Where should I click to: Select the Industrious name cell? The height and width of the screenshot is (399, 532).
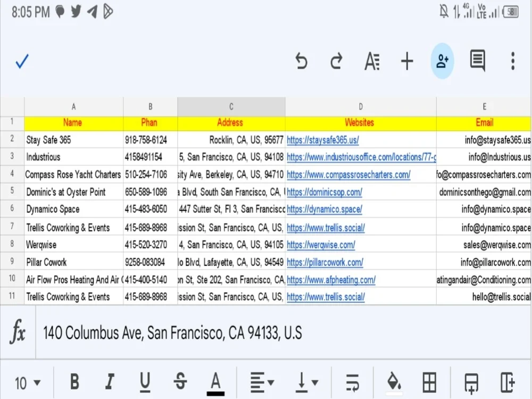pos(73,157)
